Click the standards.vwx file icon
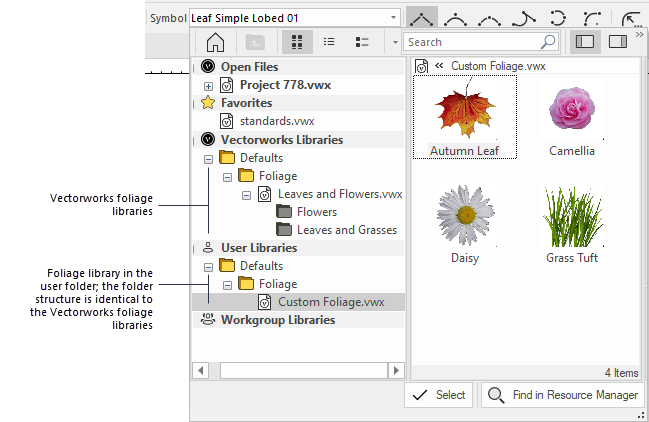Image resolution: width=649 pixels, height=422 pixels. (226, 121)
